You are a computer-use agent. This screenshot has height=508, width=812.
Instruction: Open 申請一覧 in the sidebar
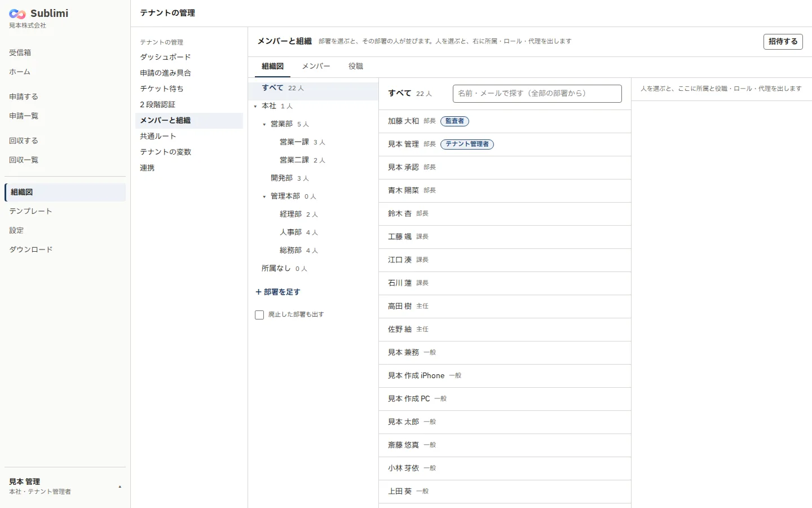tap(65, 116)
